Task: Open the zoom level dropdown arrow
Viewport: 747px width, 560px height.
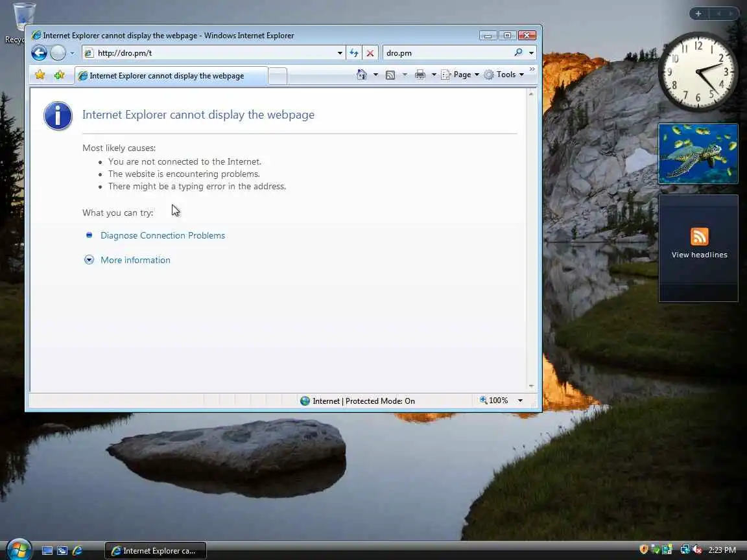Action: pos(520,401)
